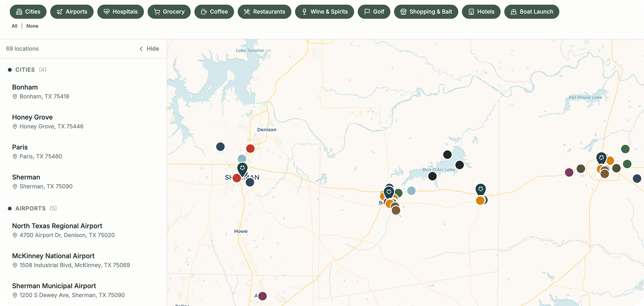Viewport: 644px width, 306px height.
Task: Click the purple marker west of Paris
Action: click(569, 172)
